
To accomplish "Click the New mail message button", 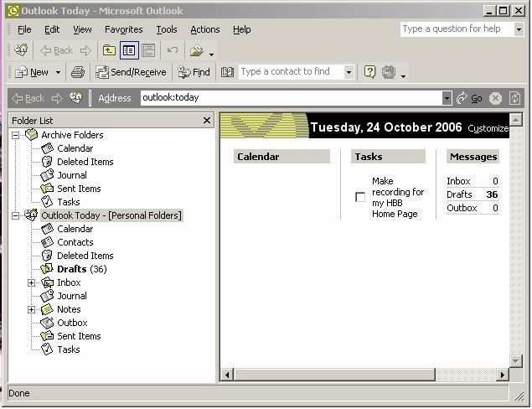I will point(32,72).
